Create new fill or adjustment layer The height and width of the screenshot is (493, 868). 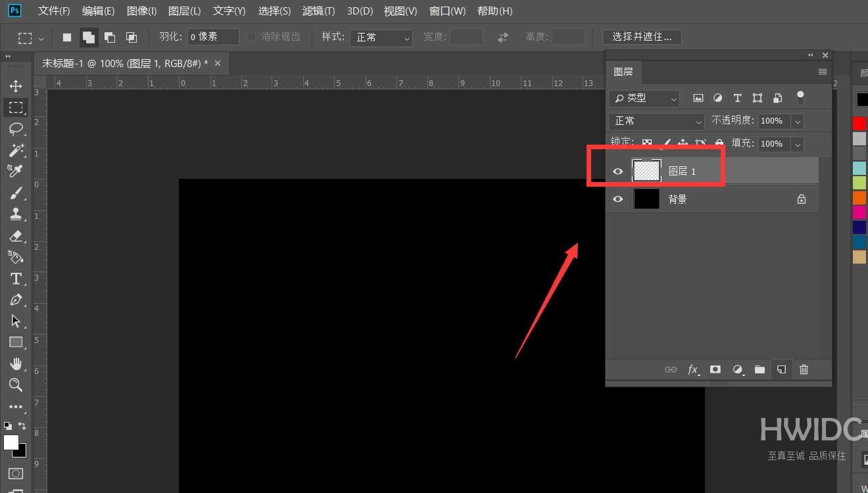pyautogui.click(x=738, y=369)
